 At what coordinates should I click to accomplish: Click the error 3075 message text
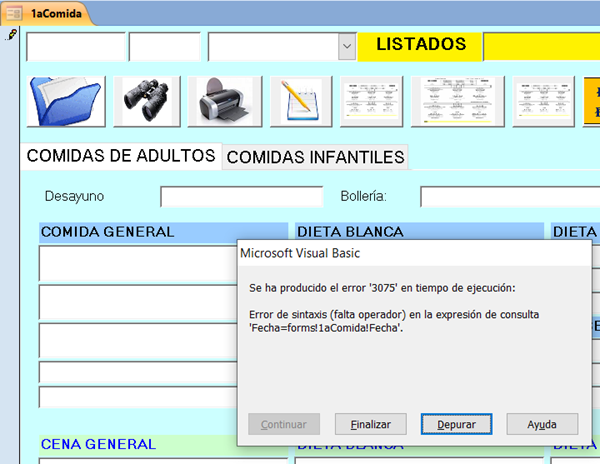pos(382,288)
